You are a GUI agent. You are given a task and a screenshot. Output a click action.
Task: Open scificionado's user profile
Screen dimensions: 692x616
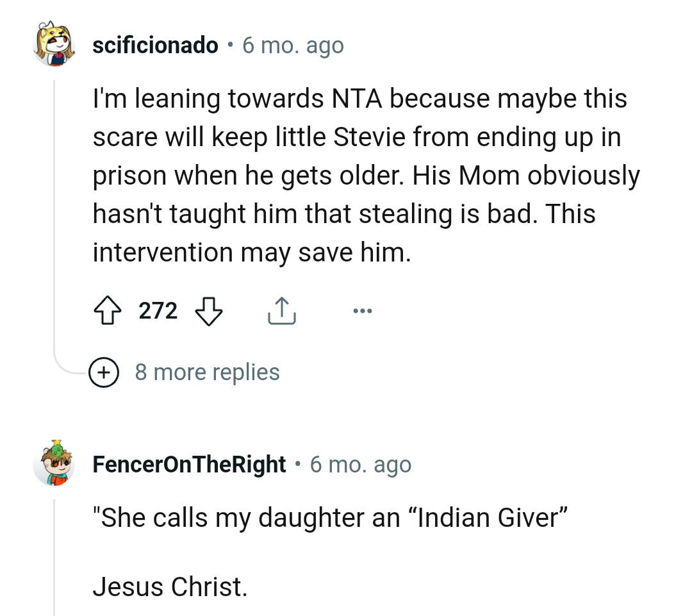[155, 45]
